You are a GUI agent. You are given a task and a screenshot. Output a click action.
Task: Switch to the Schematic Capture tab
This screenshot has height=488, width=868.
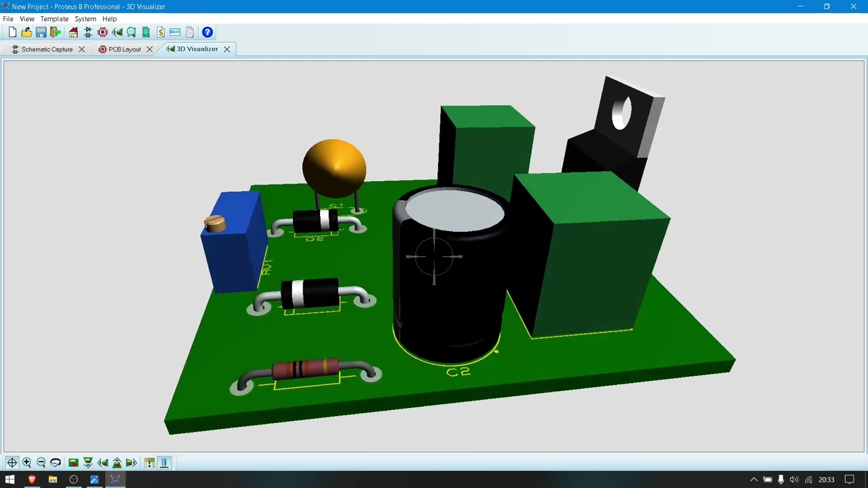click(47, 49)
